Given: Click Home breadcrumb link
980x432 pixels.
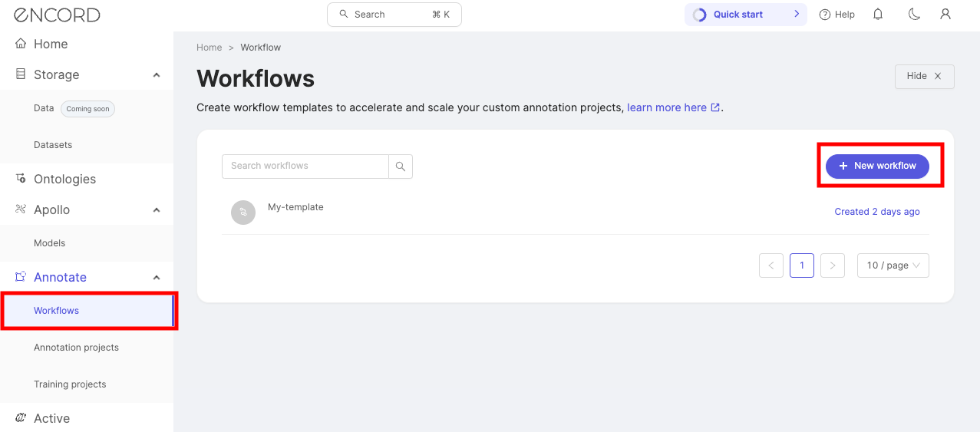Looking at the screenshot, I should pos(209,48).
